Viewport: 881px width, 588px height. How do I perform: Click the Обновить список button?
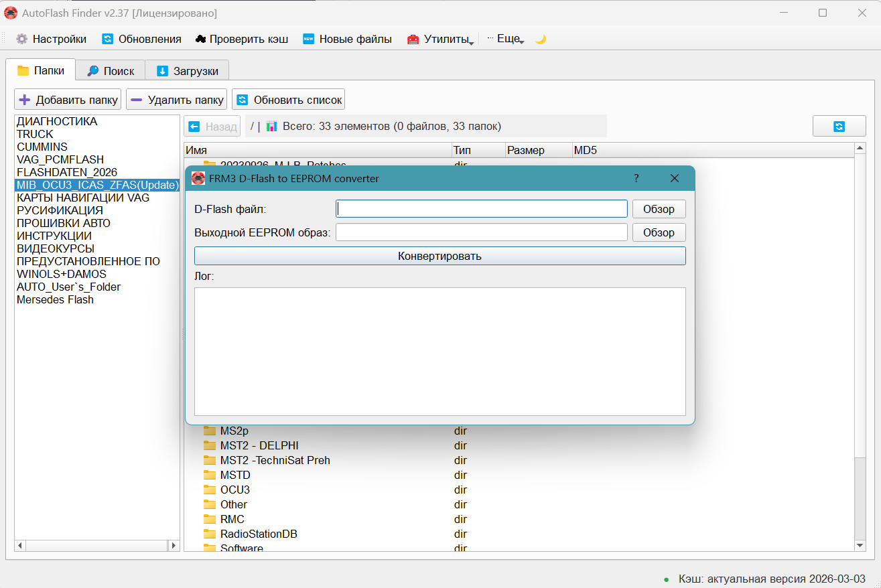[x=288, y=100]
